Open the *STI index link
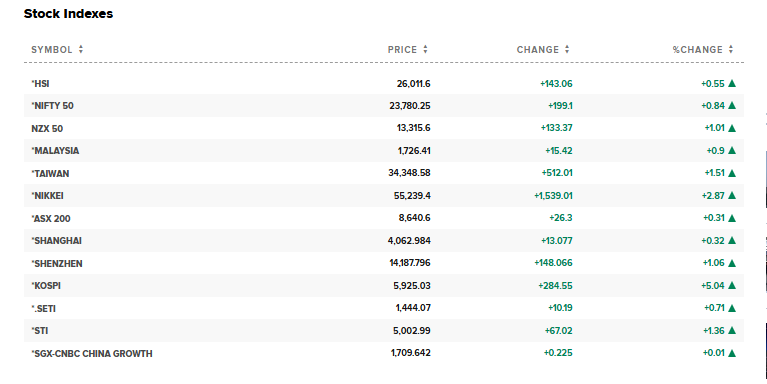 [40, 331]
